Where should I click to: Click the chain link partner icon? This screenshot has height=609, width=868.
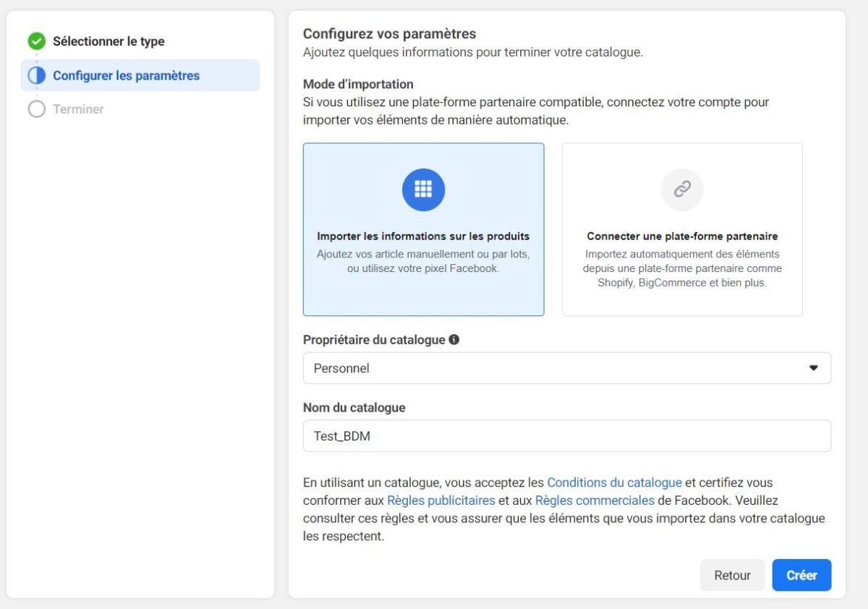(682, 189)
